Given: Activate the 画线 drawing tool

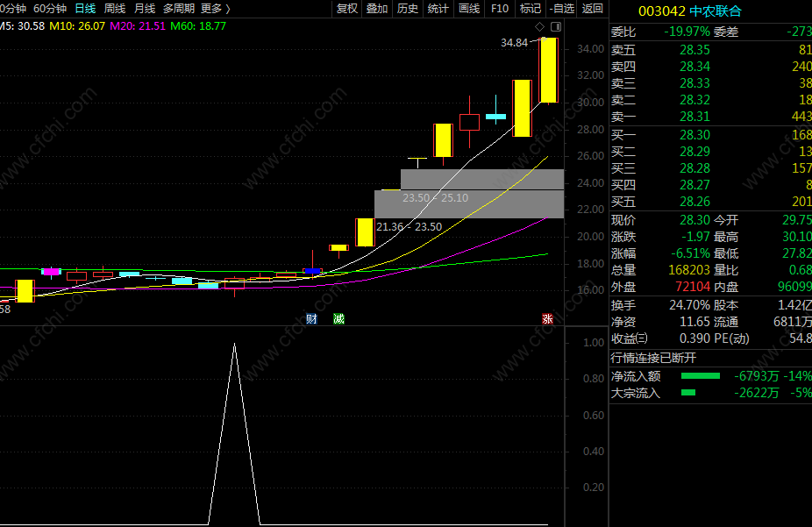Looking at the screenshot, I should [469, 8].
